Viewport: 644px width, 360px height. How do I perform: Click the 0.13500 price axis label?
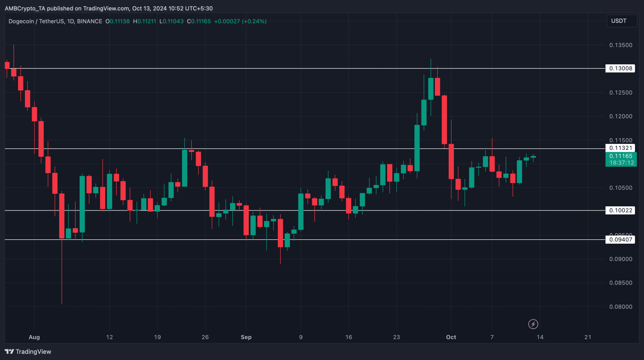click(x=621, y=45)
